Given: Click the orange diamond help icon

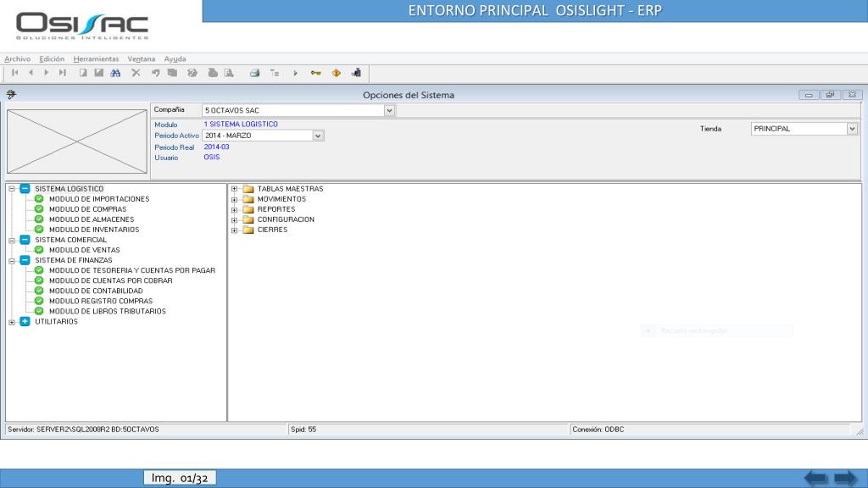Looking at the screenshot, I should pos(336,73).
